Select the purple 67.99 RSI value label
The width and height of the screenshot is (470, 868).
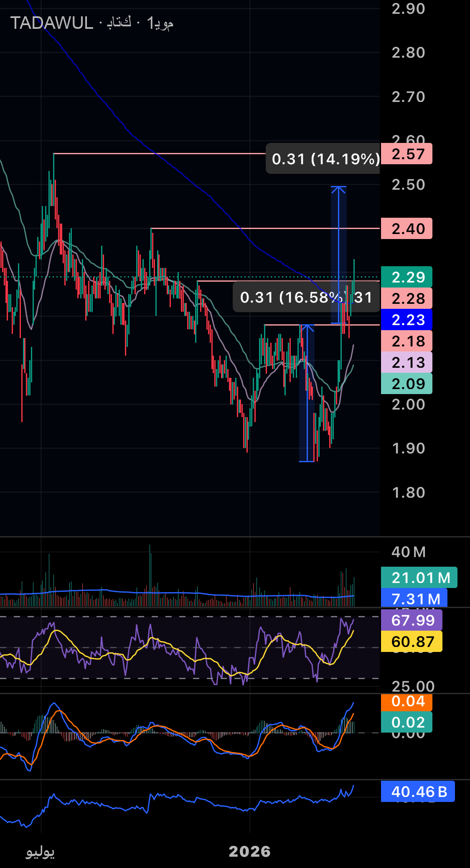click(x=412, y=620)
